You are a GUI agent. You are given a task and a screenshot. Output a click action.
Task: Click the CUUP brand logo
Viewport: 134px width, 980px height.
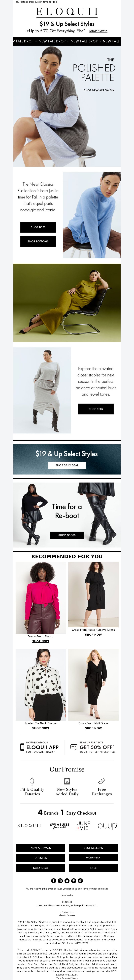[107, 826]
